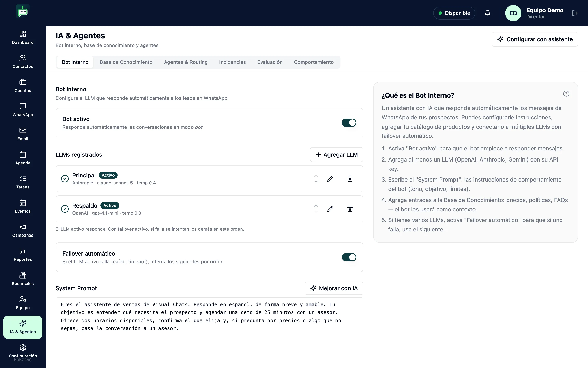Click help icon in Bot Interno info card
The height and width of the screenshot is (368, 588).
click(566, 94)
